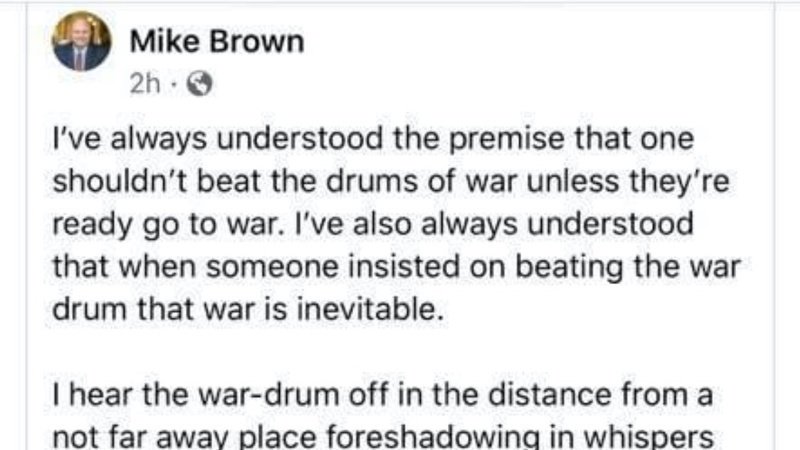Click Mike Brown's profile picture
Image resolution: width=800 pixels, height=450 pixels.
coord(82,41)
